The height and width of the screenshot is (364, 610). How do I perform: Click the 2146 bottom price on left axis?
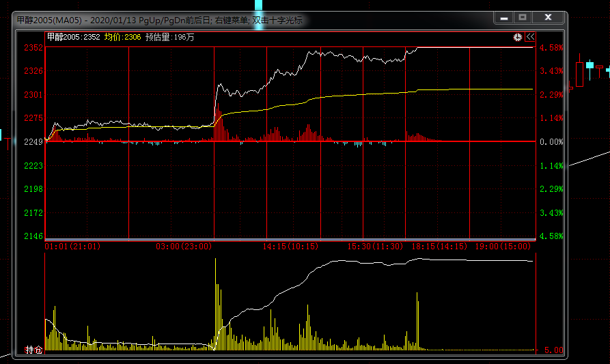click(x=33, y=236)
